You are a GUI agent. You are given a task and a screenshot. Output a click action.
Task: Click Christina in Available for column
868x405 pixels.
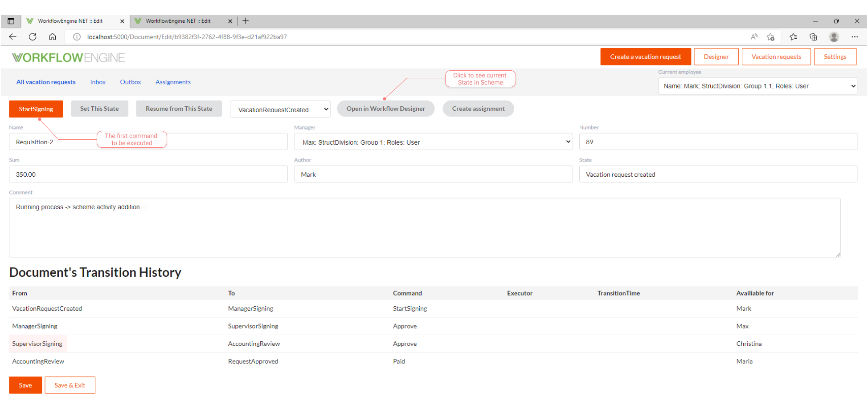point(749,344)
